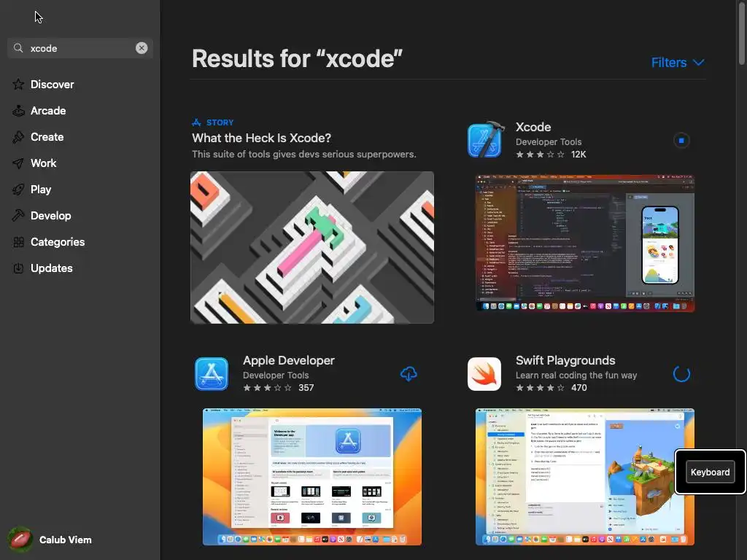This screenshot has height=560, width=747.
Task: Open Work paper plane icon
Action: (18, 163)
